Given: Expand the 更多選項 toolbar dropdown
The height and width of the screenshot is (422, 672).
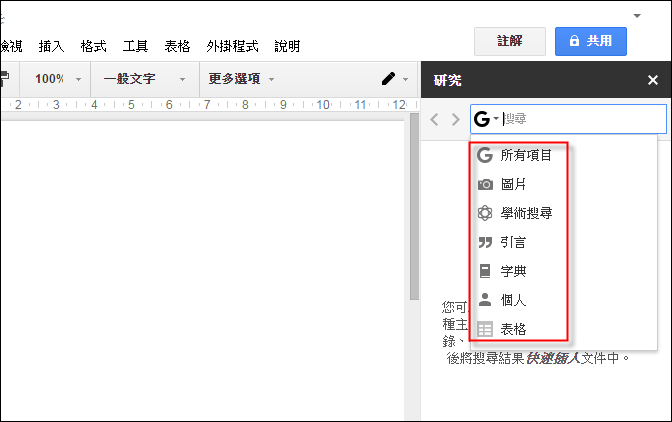Looking at the screenshot, I should coord(241,79).
